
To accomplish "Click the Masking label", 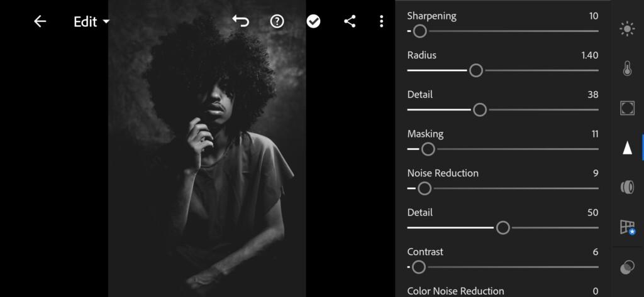I will pyautogui.click(x=426, y=134).
